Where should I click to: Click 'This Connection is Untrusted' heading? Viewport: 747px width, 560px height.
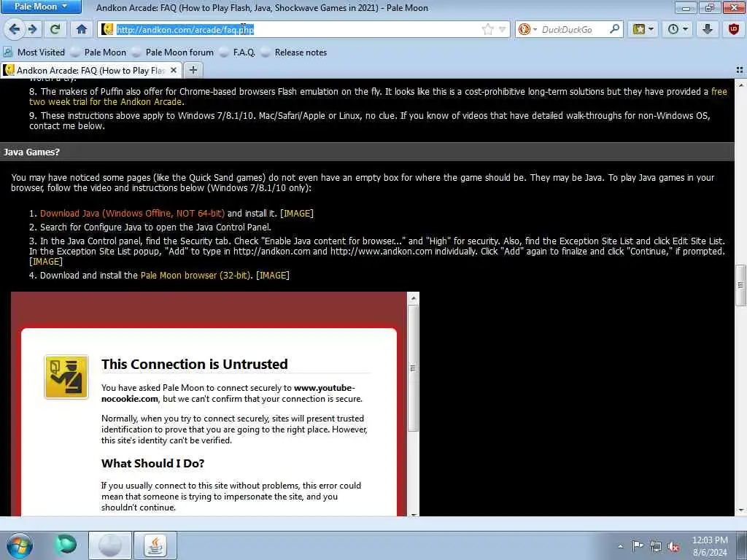(x=194, y=364)
